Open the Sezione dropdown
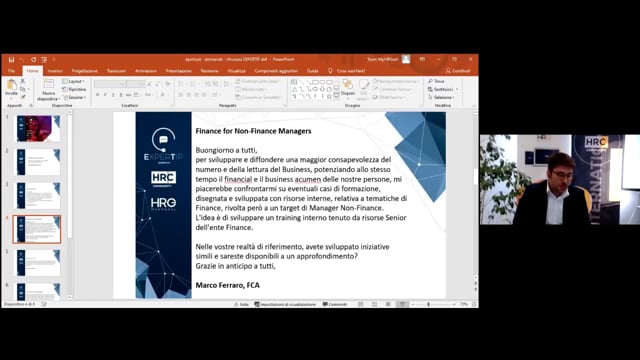The image size is (640, 360). click(x=75, y=98)
